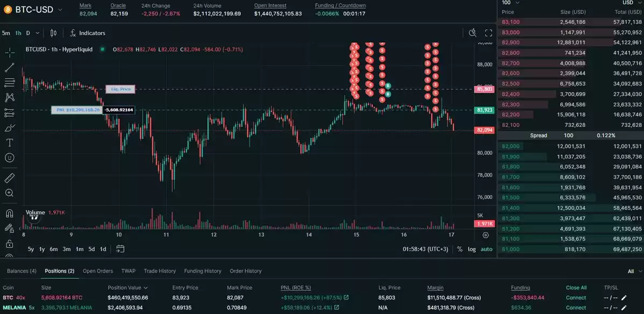Select the crosshair cursor tool
Image resolution: width=644 pixels, height=314 pixels.
10,52
